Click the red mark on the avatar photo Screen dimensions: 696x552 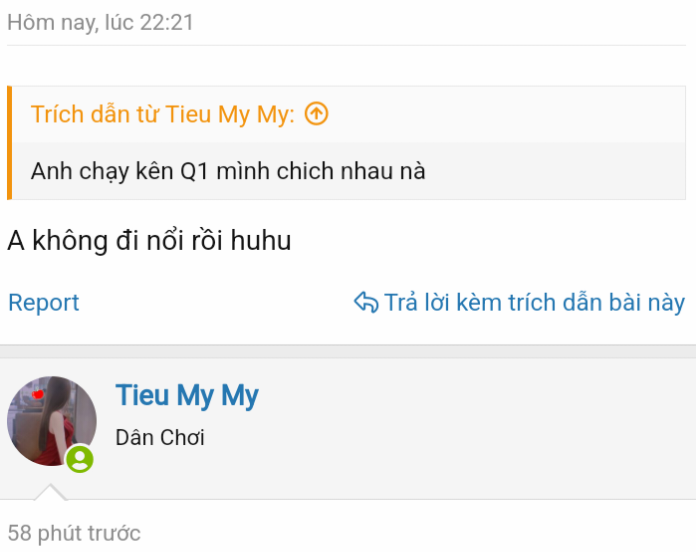point(38,394)
